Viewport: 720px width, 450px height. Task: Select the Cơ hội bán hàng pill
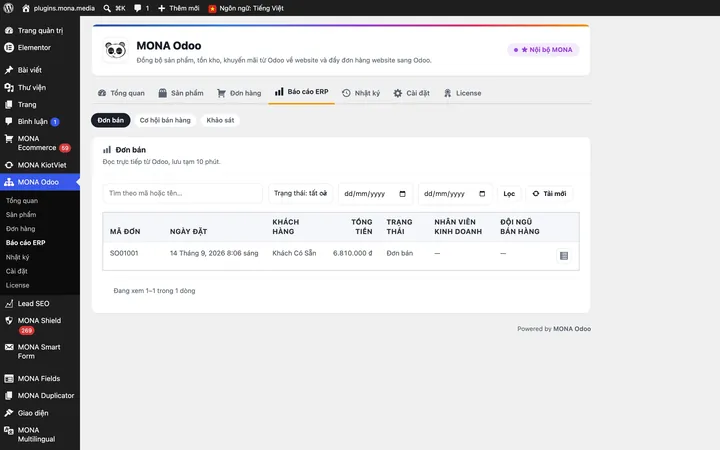pos(165,120)
